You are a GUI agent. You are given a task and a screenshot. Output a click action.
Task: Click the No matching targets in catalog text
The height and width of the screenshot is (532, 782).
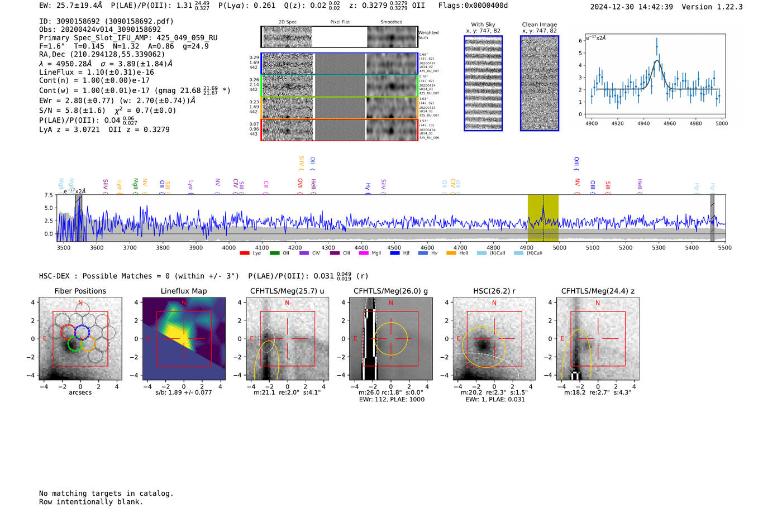[106, 493]
